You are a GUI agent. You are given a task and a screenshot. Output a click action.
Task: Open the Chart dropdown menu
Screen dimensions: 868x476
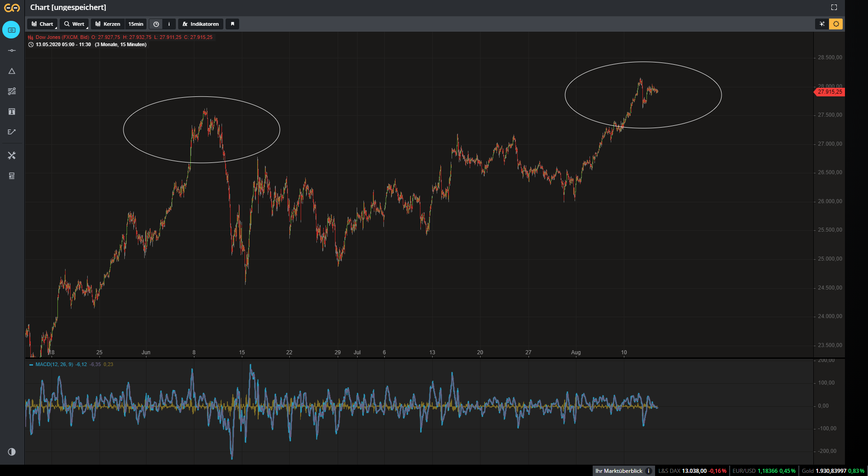pos(42,24)
